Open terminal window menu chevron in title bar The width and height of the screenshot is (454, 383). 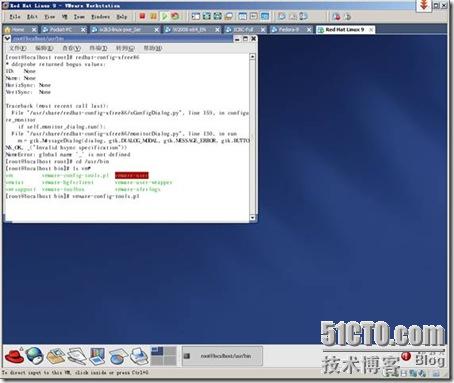click(x=7, y=39)
